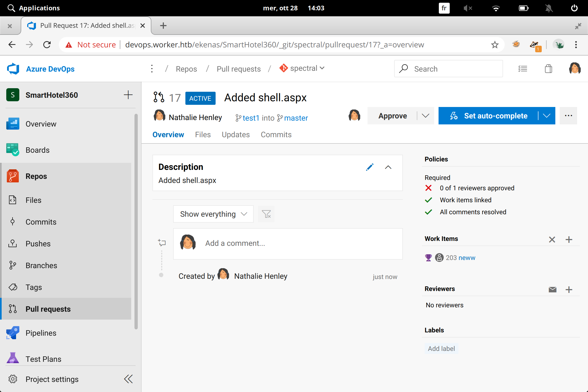Open the work items list icon in header
The image size is (588, 392).
tap(523, 69)
